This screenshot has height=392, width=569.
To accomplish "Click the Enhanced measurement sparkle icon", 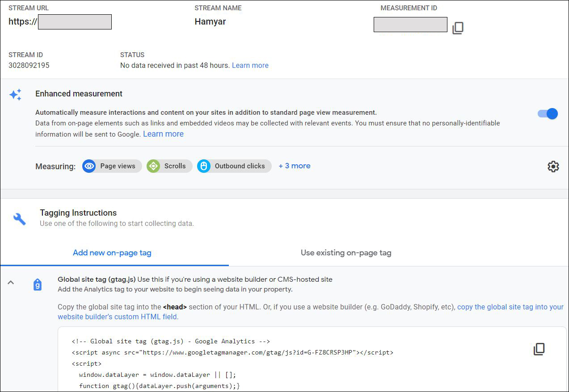I will pos(15,95).
